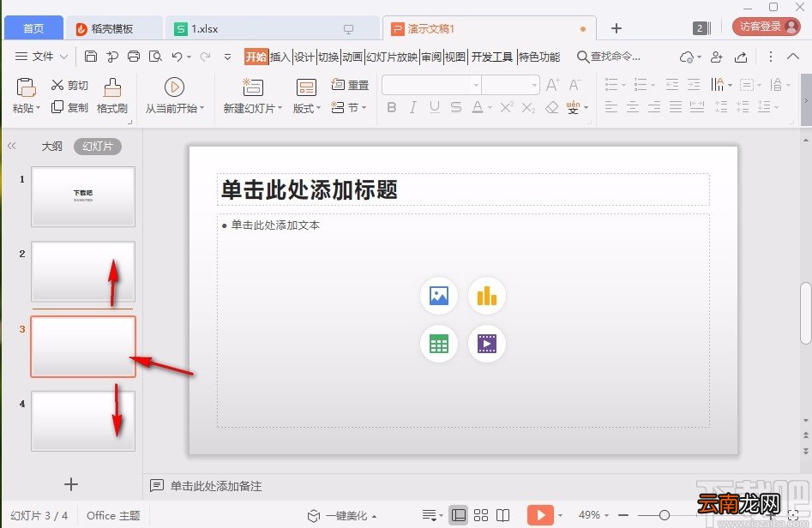
Task: Open the zoom 49% dropdown
Action: pos(593,515)
